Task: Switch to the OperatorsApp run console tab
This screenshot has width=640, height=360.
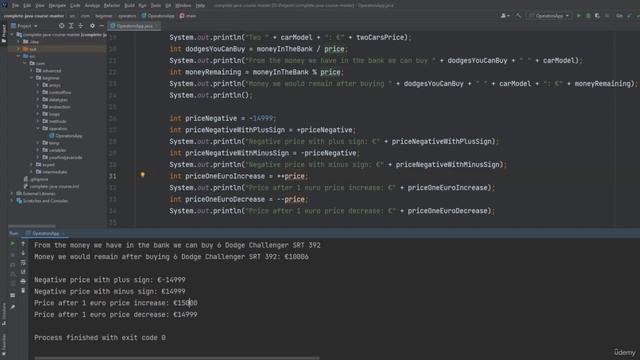Action: [x=45, y=233]
